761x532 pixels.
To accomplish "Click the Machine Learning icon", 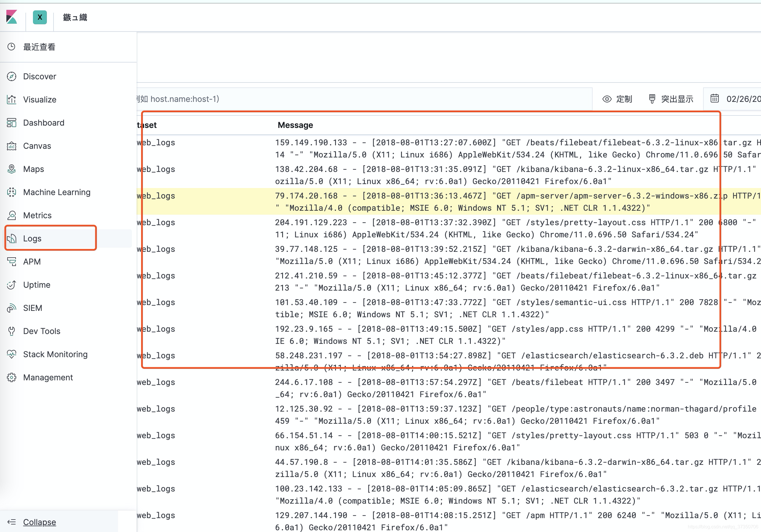I will [12, 192].
